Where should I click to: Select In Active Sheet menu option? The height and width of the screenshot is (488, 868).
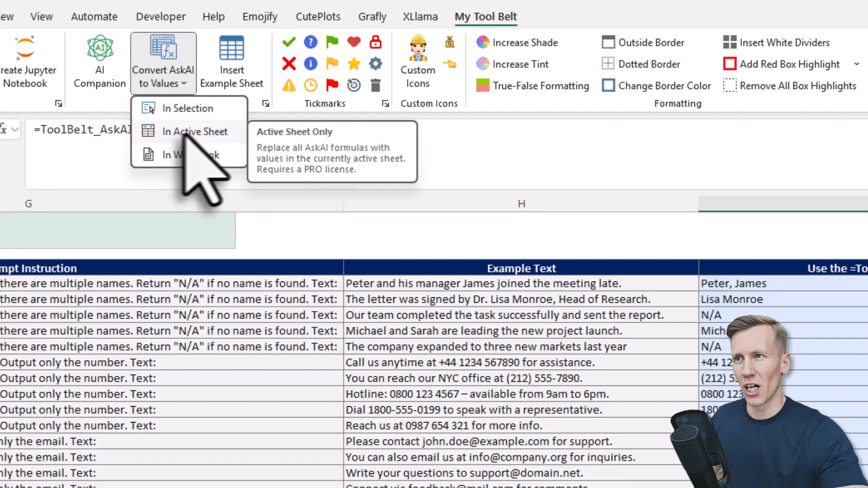click(x=195, y=131)
